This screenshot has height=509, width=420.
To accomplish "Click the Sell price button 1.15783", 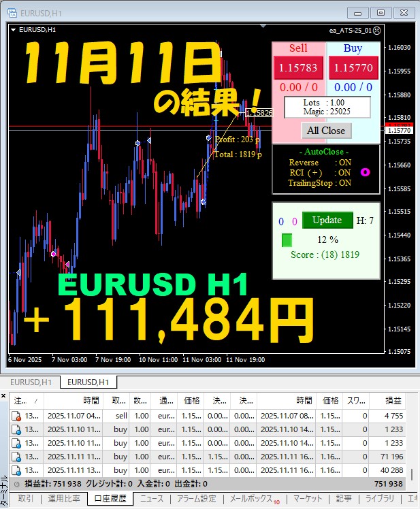I will [x=298, y=67].
